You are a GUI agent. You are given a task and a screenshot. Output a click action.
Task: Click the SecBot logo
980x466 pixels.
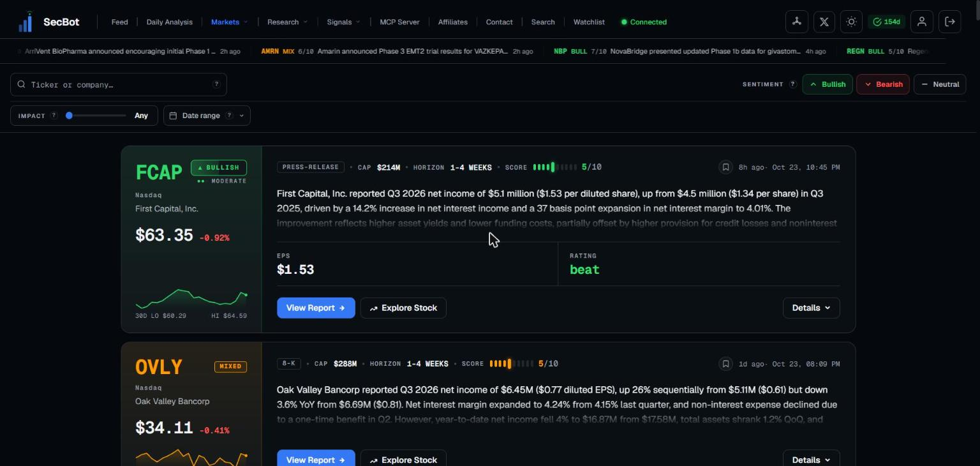[48, 22]
